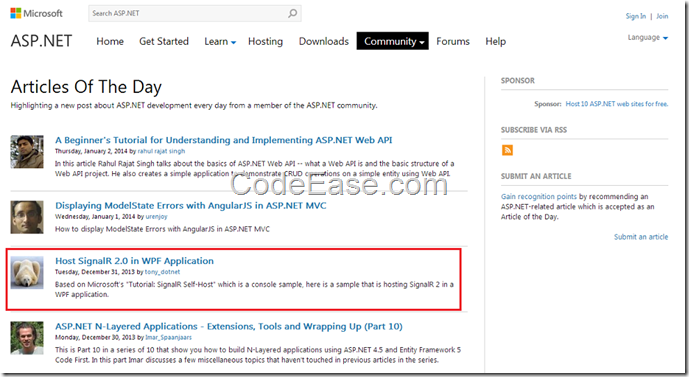Click urenjoy's avatar thumbnail

click(x=27, y=217)
